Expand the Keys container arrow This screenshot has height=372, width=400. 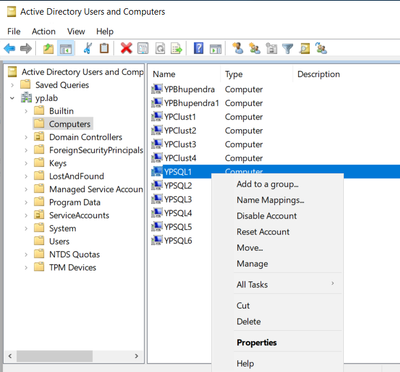26,163
